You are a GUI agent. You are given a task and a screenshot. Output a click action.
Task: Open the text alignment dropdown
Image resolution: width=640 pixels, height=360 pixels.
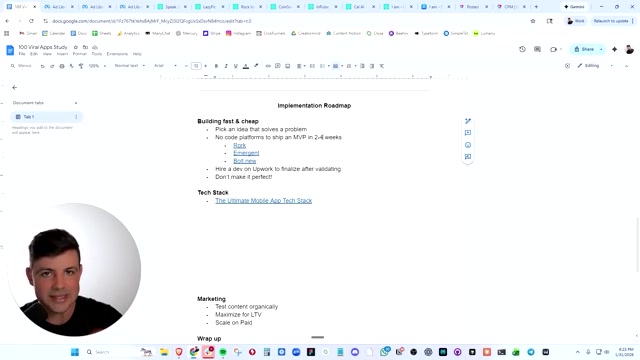(301, 66)
